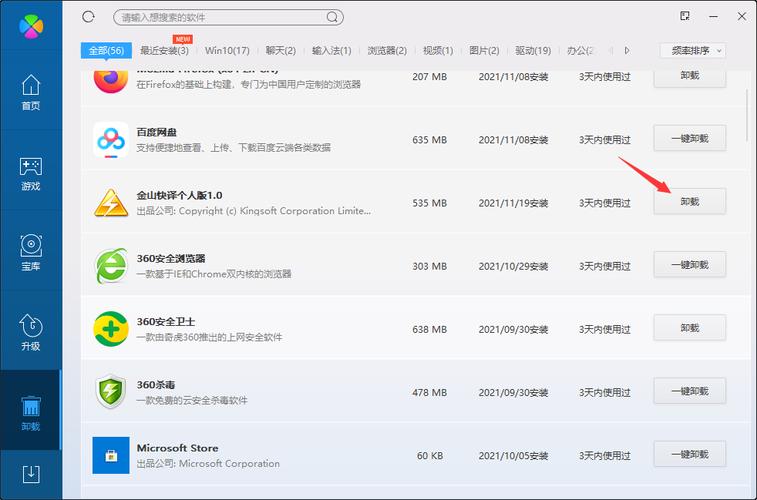
Task: Click the magnifier search icon
Action: point(332,17)
